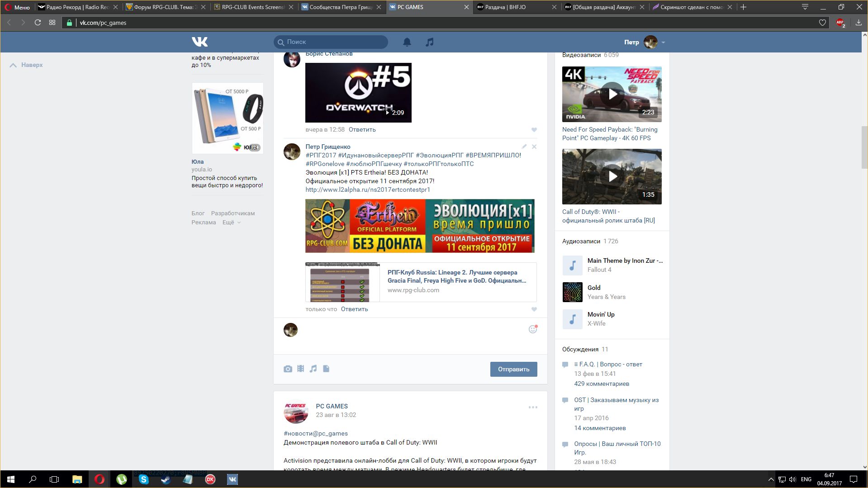Open the Эволюция x1 banner image
The height and width of the screenshot is (488, 868).
point(420,226)
